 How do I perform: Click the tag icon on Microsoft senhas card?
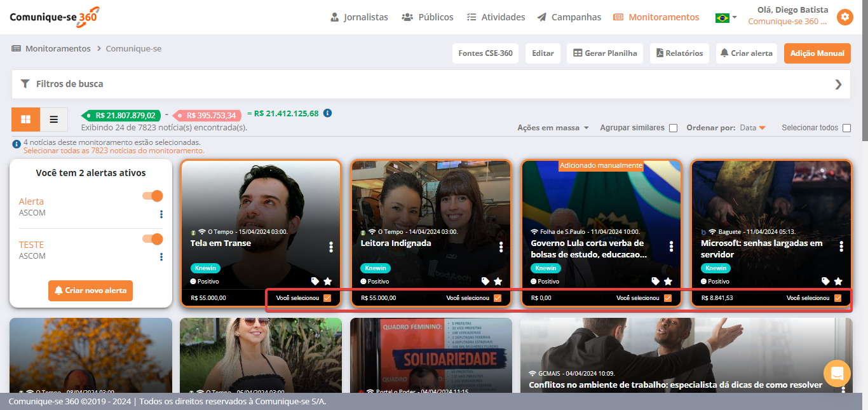(x=825, y=281)
